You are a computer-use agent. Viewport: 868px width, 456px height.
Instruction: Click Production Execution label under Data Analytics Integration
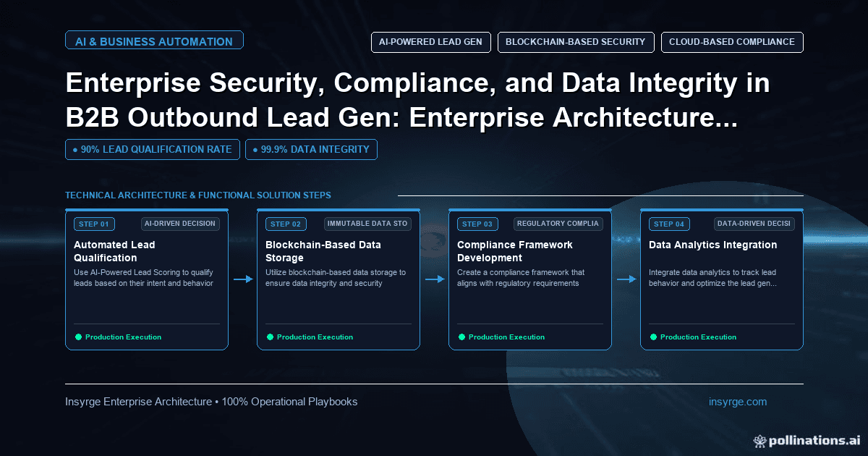click(698, 337)
